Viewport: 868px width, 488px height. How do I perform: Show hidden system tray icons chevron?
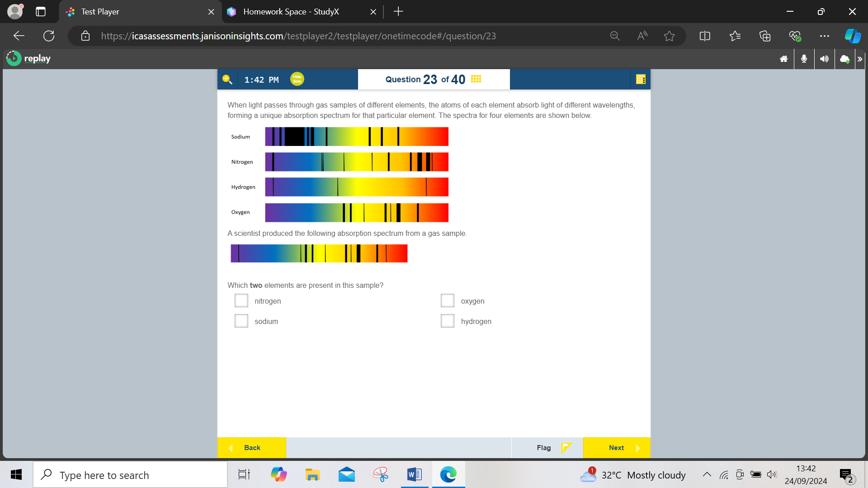point(707,474)
